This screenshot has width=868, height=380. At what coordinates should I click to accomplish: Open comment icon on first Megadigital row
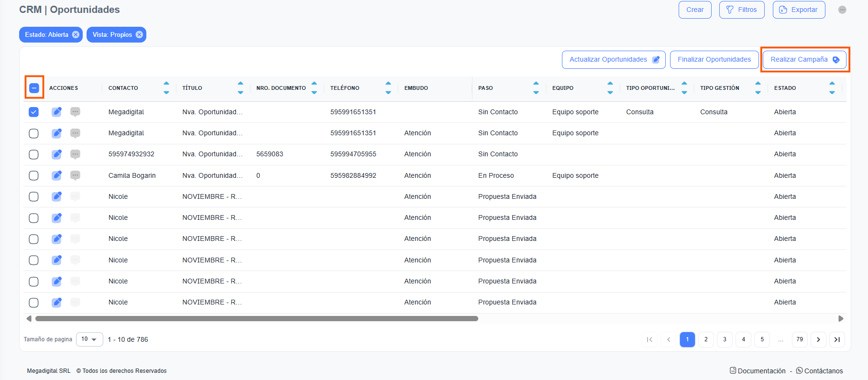[x=75, y=112]
